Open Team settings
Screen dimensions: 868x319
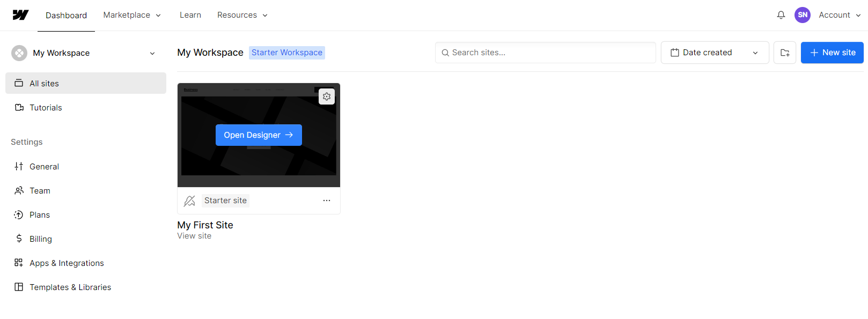[x=86, y=190]
